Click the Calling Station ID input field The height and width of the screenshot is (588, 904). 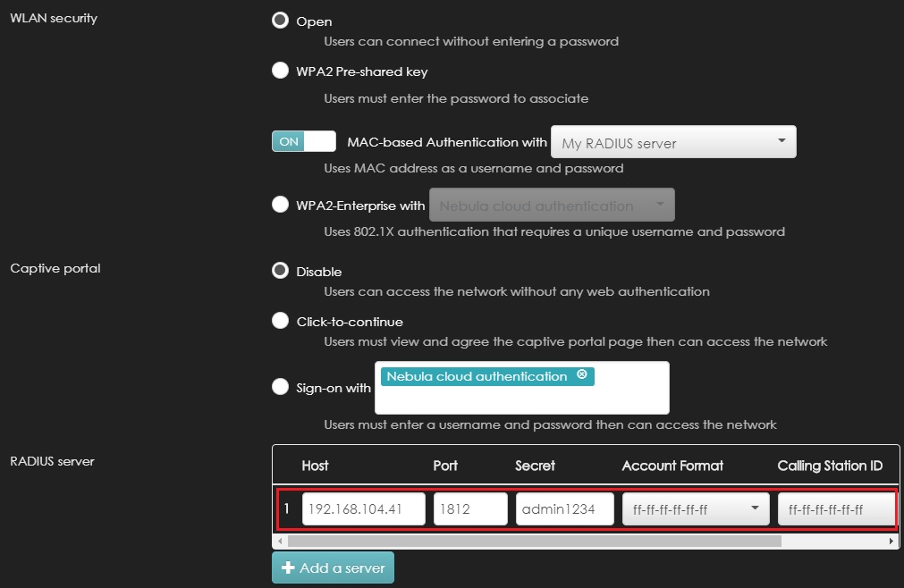tap(836, 508)
